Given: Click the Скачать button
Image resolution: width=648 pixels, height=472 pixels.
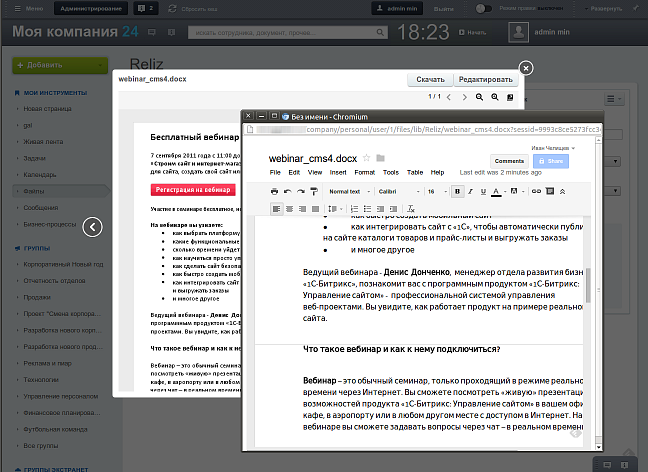Looking at the screenshot, I should (430, 79).
